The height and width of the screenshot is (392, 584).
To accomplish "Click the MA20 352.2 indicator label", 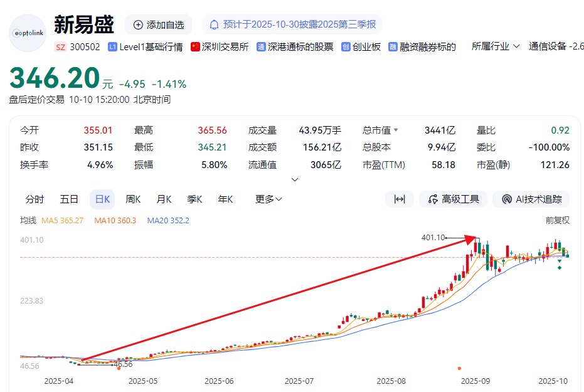I will pyautogui.click(x=168, y=220).
